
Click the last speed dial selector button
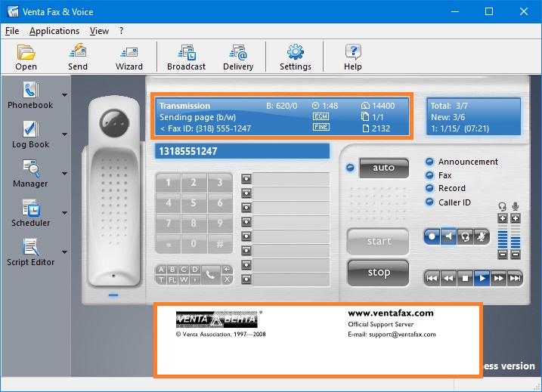246,279
